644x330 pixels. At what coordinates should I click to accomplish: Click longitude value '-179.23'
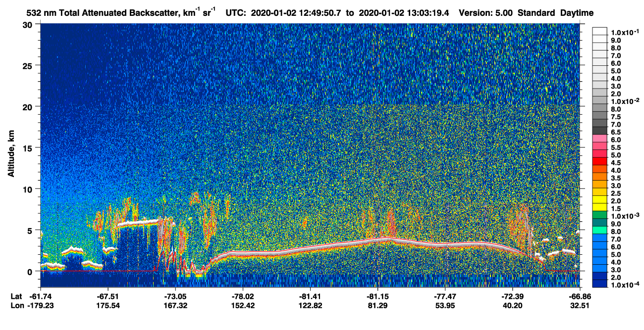pos(41,306)
